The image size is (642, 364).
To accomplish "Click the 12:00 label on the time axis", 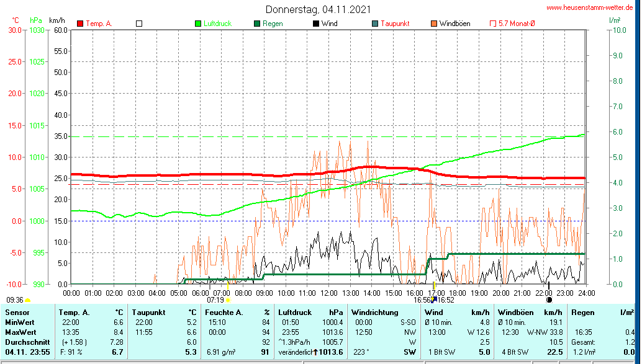I will 328,293.
